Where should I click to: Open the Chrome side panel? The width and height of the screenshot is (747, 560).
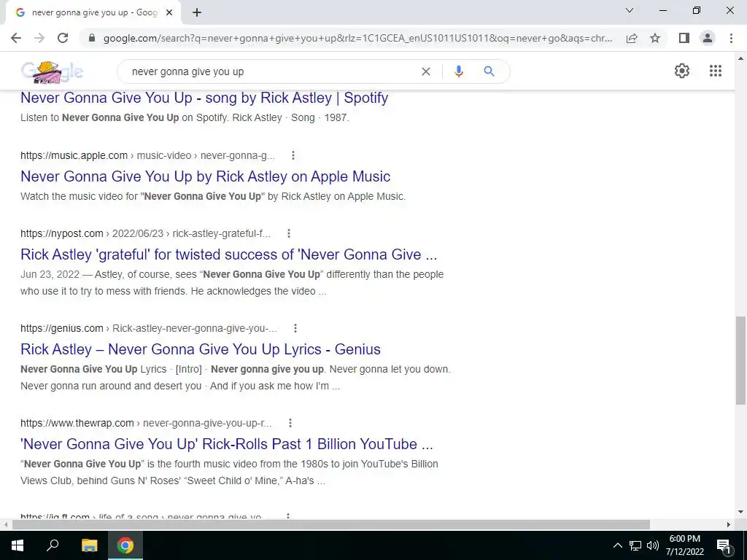tap(684, 38)
